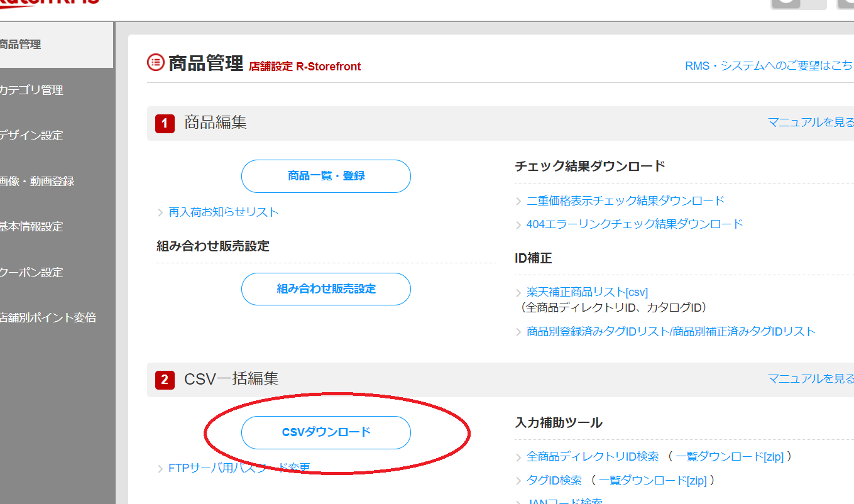The height and width of the screenshot is (504, 854).
Task: Open 組み合わせ販売設定 settings
Action: pyautogui.click(x=326, y=288)
